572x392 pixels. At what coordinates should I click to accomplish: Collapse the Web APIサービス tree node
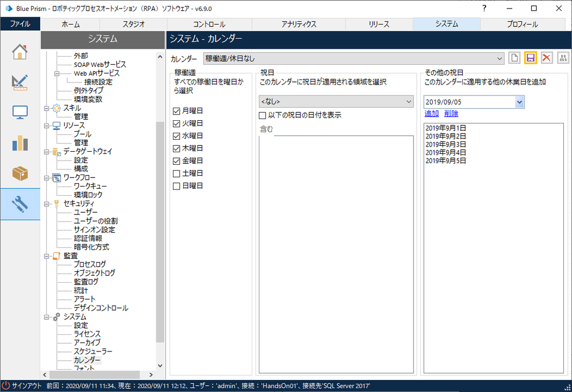[x=57, y=74]
